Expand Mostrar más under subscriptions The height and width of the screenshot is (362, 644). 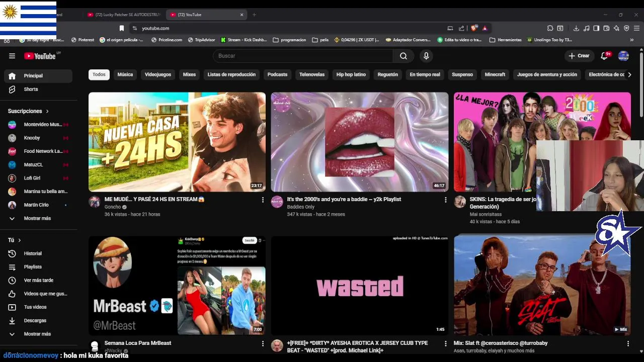[x=38, y=218]
